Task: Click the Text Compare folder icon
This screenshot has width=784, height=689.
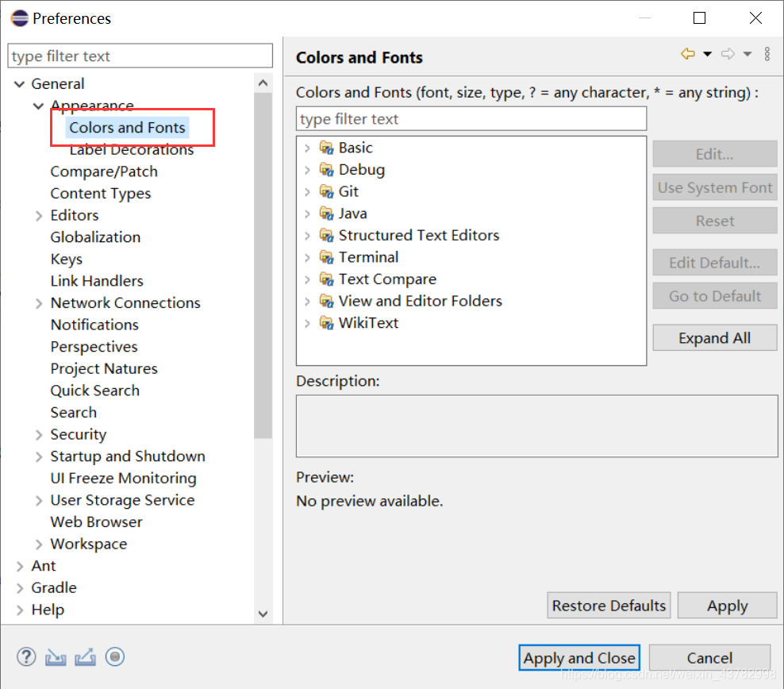Action: point(326,279)
